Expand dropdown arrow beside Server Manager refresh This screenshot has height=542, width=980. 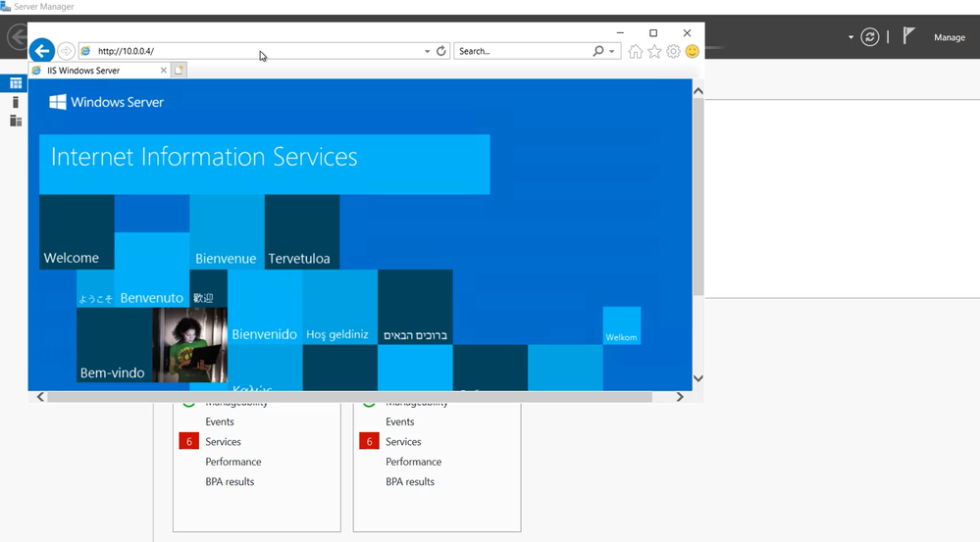[x=851, y=37]
